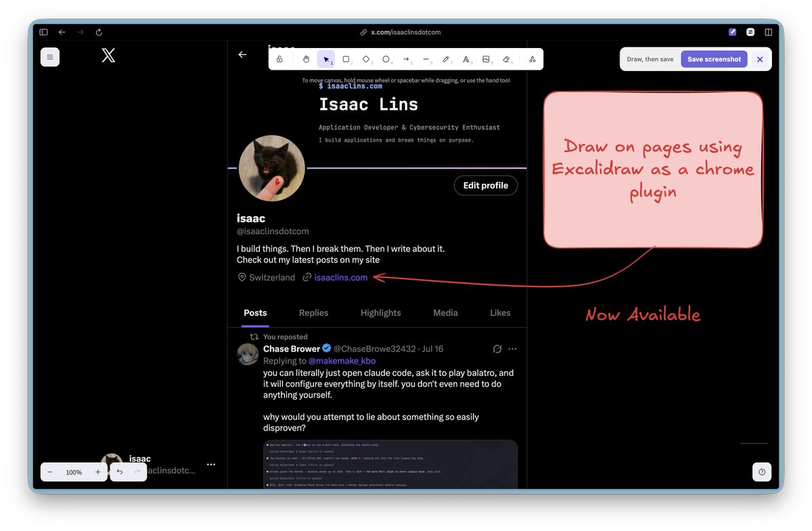
Task: Switch to the Media tab
Action: coord(445,313)
